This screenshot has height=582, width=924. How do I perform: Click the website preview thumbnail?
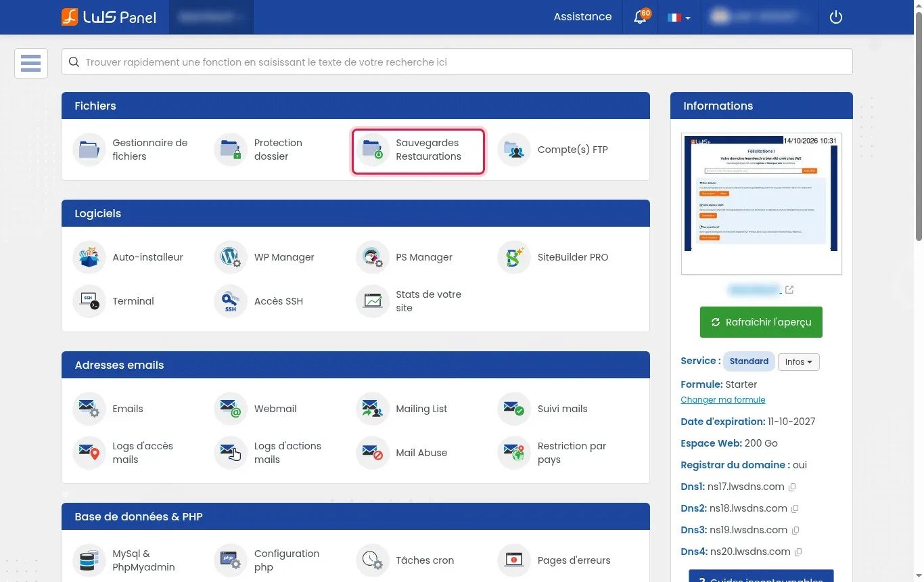[x=762, y=204]
